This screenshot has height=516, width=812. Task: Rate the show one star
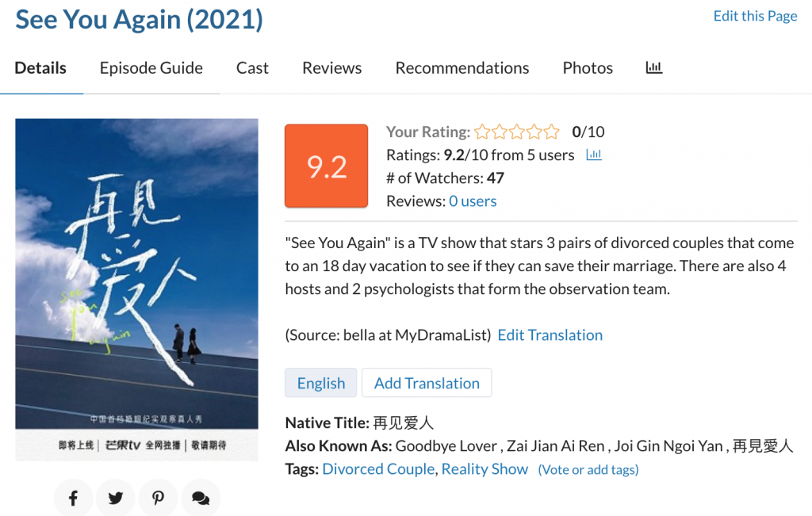click(x=482, y=132)
